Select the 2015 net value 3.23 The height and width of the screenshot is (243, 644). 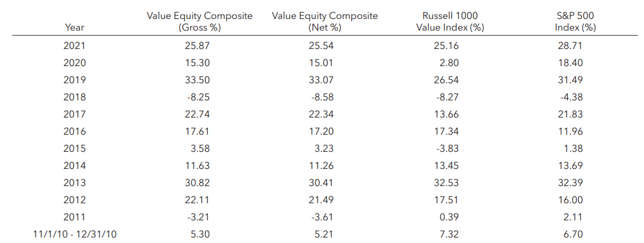326,149
